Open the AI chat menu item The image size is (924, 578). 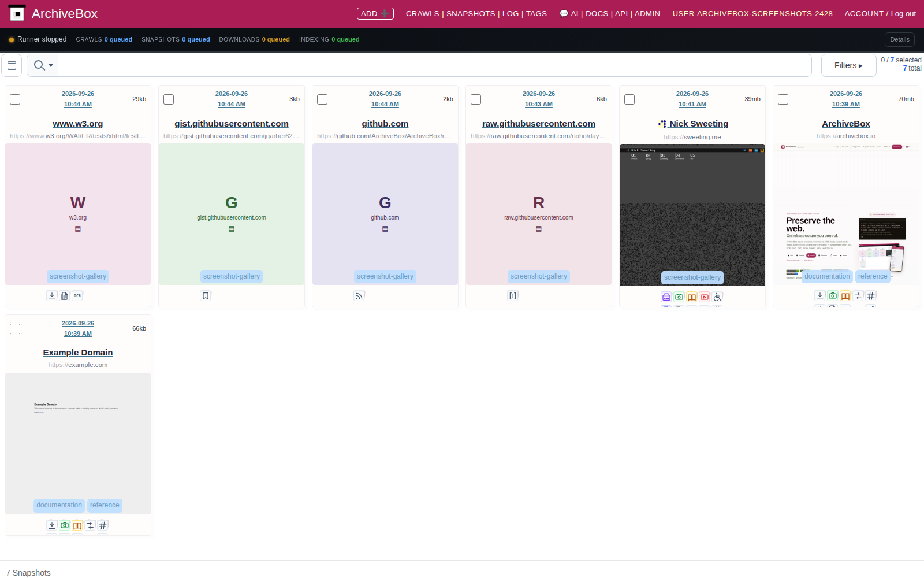click(569, 13)
